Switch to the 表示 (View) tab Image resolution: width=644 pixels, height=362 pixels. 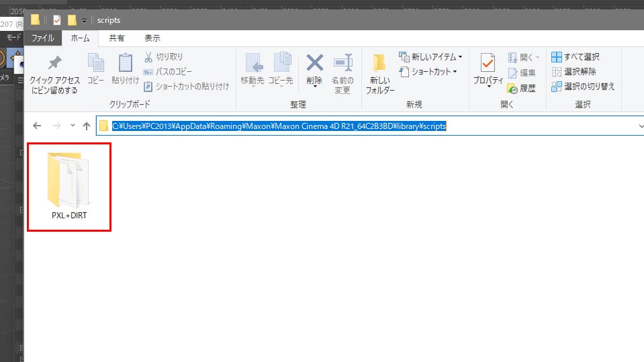coord(152,38)
